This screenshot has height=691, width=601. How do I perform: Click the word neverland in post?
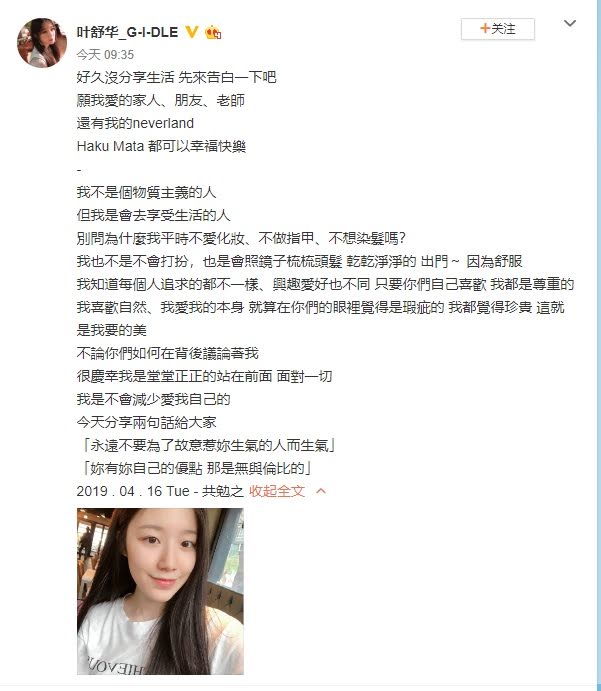click(x=163, y=123)
